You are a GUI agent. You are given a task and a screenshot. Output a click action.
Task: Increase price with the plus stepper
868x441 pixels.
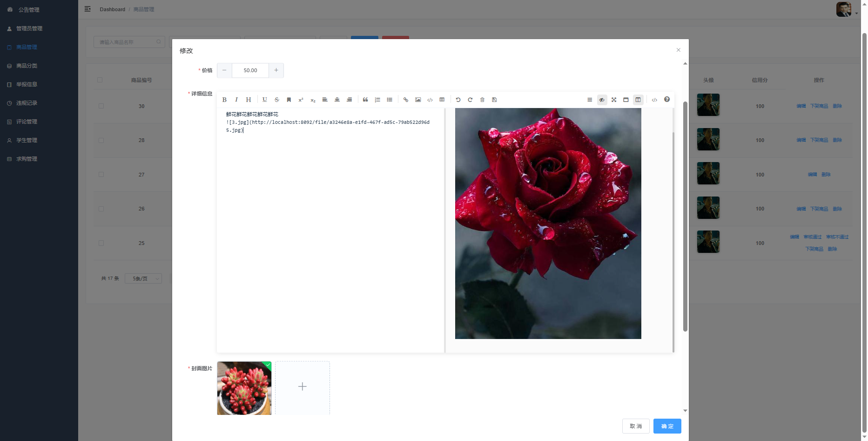(276, 70)
